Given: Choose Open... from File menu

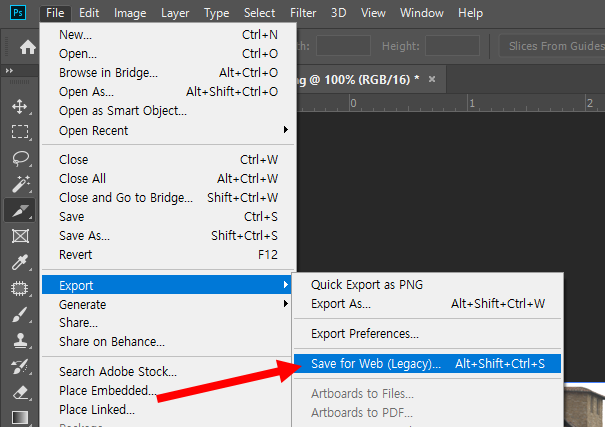Looking at the screenshot, I should (169, 54).
